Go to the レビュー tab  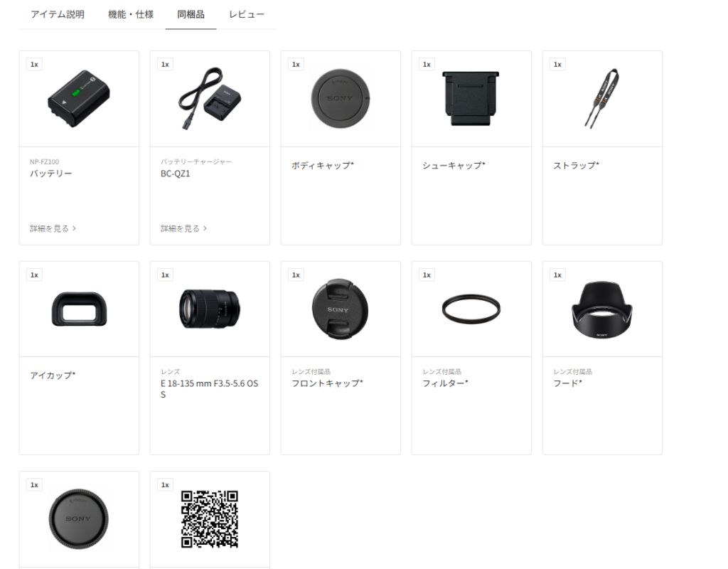[x=247, y=14]
